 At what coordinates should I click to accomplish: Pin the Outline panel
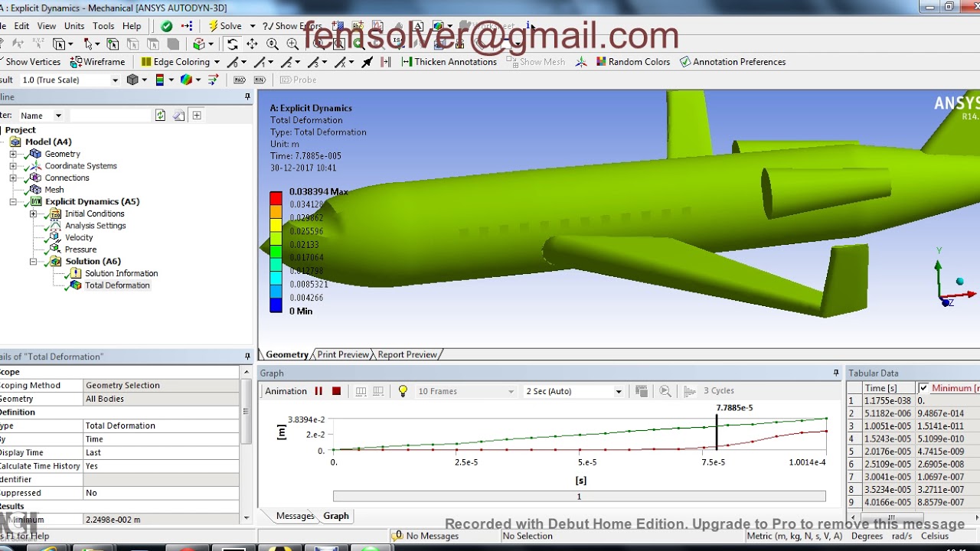tap(247, 96)
